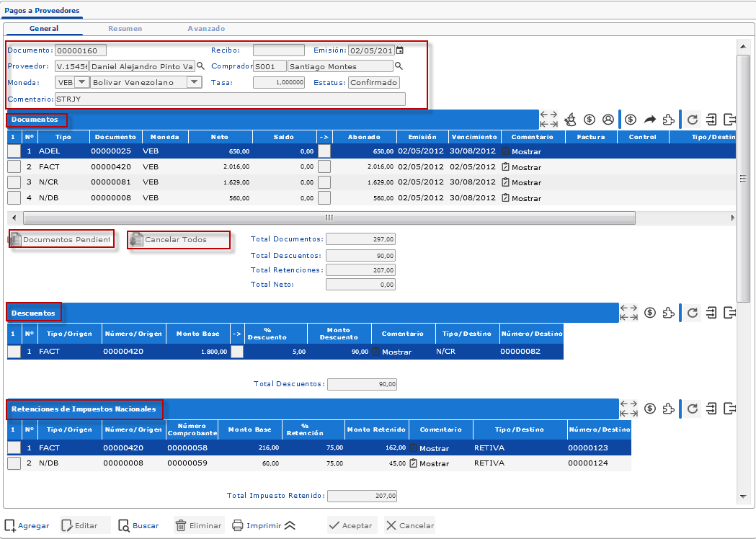This screenshot has height=539, width=756.
Task: Select the N/DB row checkbox in Retenciones
Action: click(x=14, y=463)
